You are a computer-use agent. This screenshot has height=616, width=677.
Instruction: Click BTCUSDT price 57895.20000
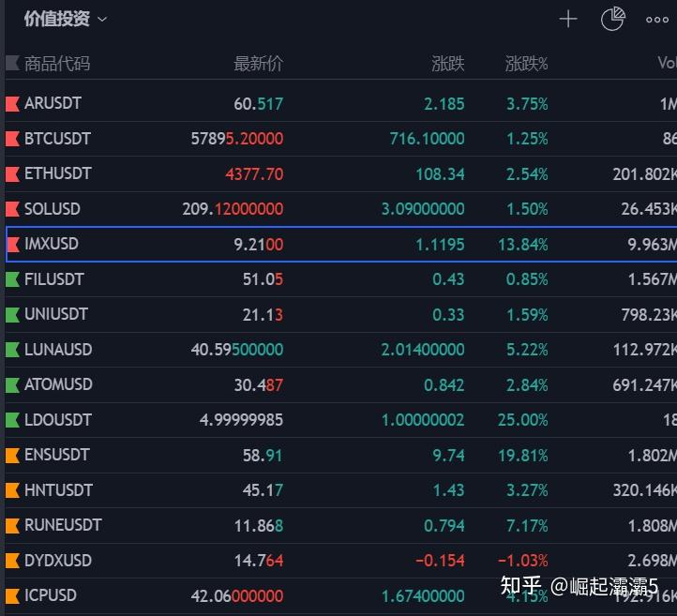[x=237, y=139]
